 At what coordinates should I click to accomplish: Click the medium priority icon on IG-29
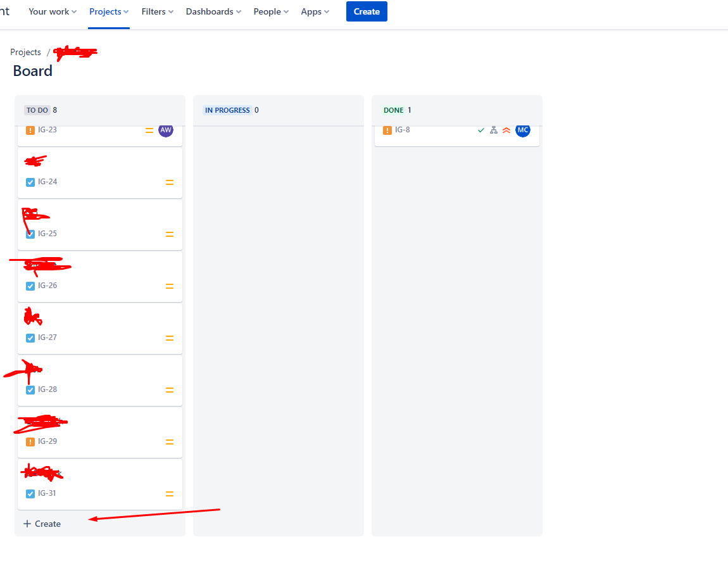coord(170,443)
